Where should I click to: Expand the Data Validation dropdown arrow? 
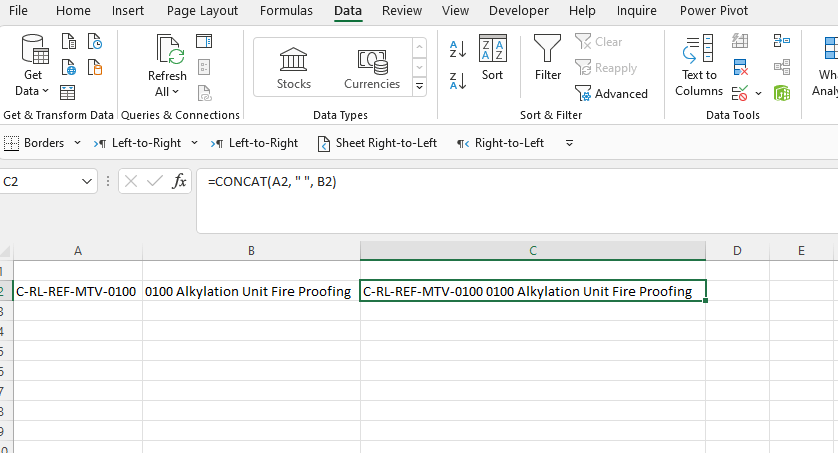tap(758, 93)
